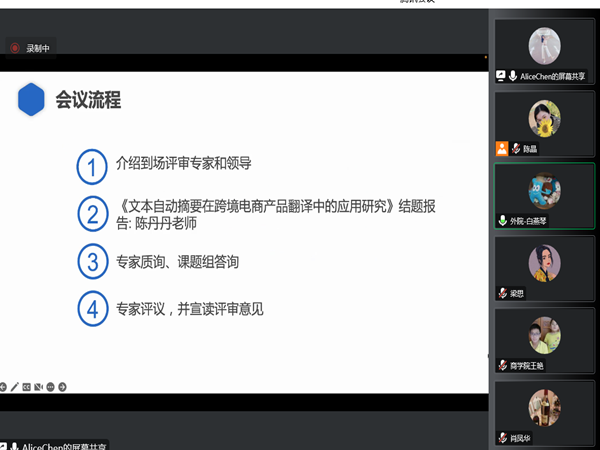Click the 会议流程 slide heading

click(88, 99)
